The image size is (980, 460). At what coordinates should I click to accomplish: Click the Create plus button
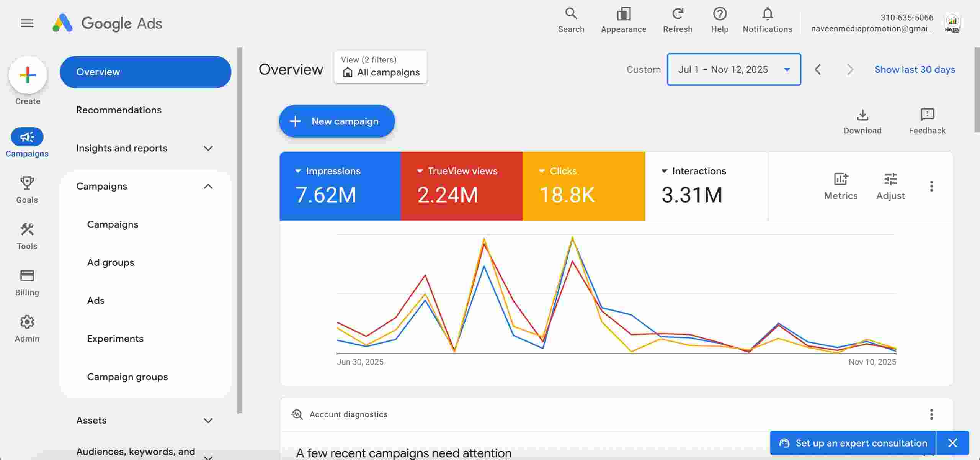pos(28,74)
